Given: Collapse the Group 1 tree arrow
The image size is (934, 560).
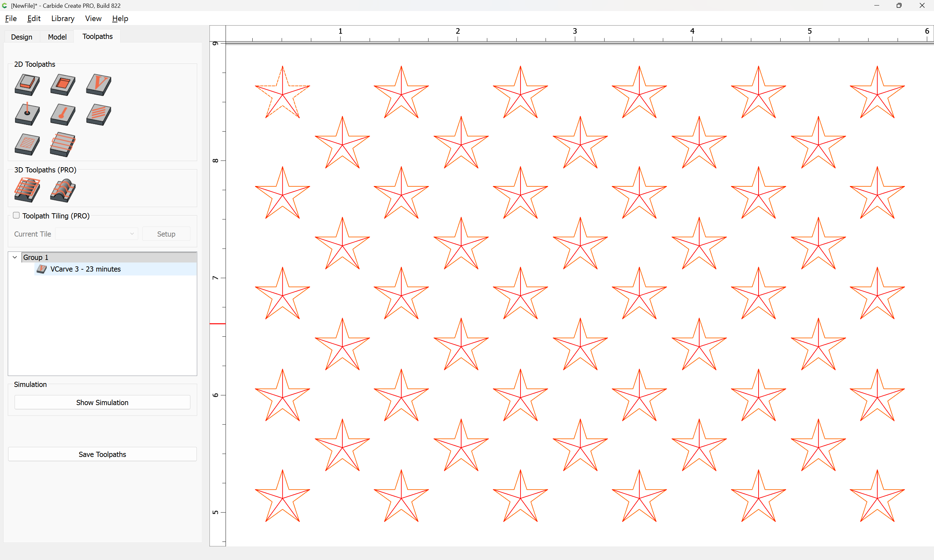Looking at the screenshot, I should click(x=15, y=257).
